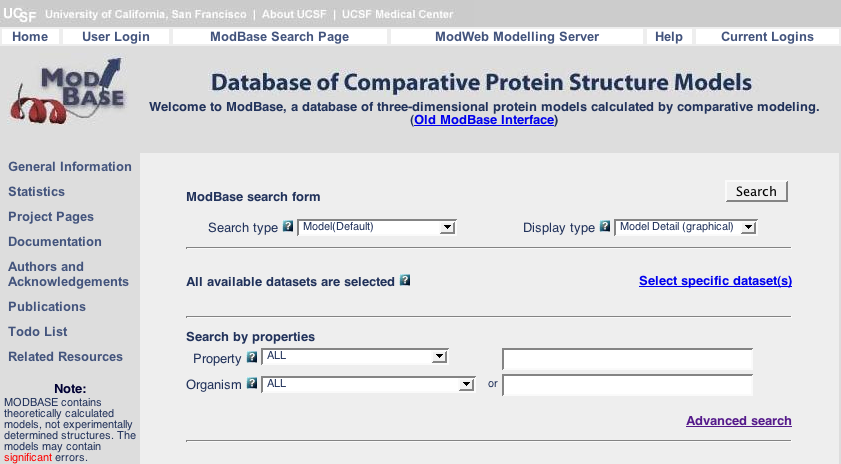Follow the Advanced search link
841x464 pixels.
pyautogui.click(x=738, y=421)
